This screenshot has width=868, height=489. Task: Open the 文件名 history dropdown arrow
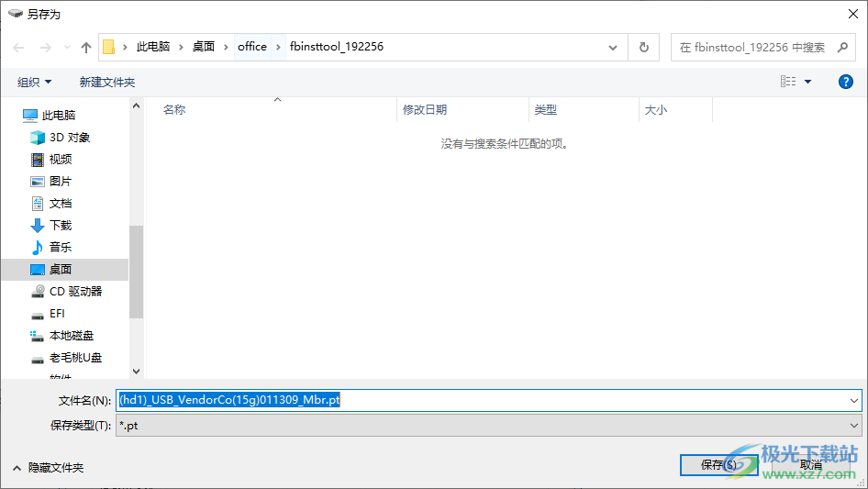(853, 400)
